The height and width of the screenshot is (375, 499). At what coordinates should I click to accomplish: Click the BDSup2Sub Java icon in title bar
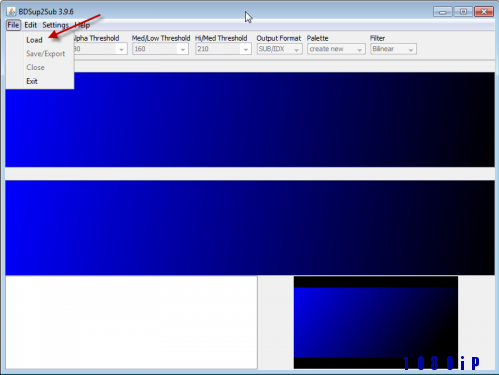click(11, 11)
